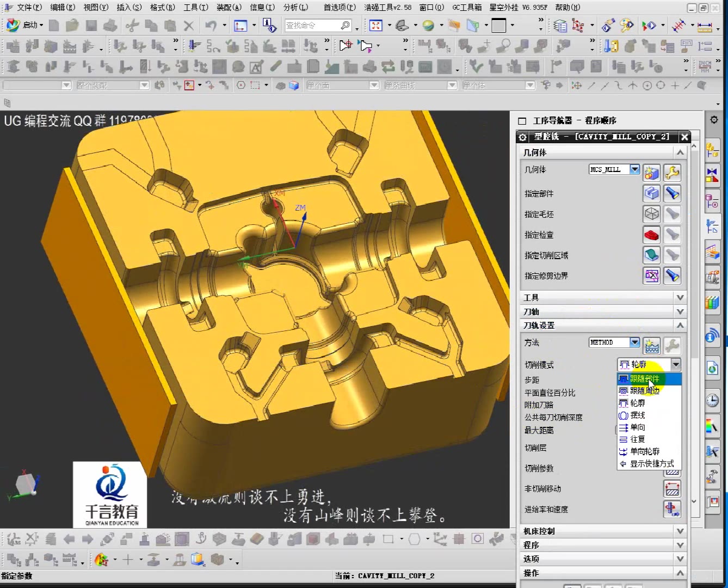The width and height of the screenshot is (728, 588).
Task: Choose 显示快捷方式 in dropdown list
Action: click(x=649, y=464)
